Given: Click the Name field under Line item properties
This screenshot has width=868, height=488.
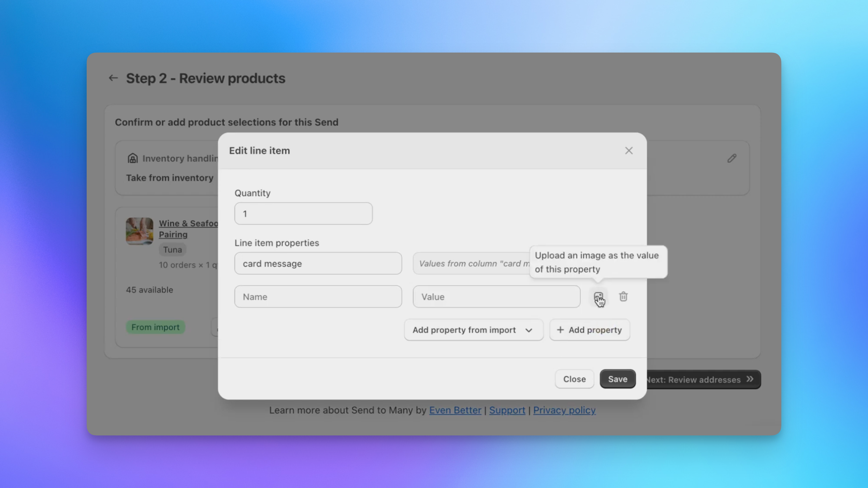Looking at the screenshot, I should [318, 297].
